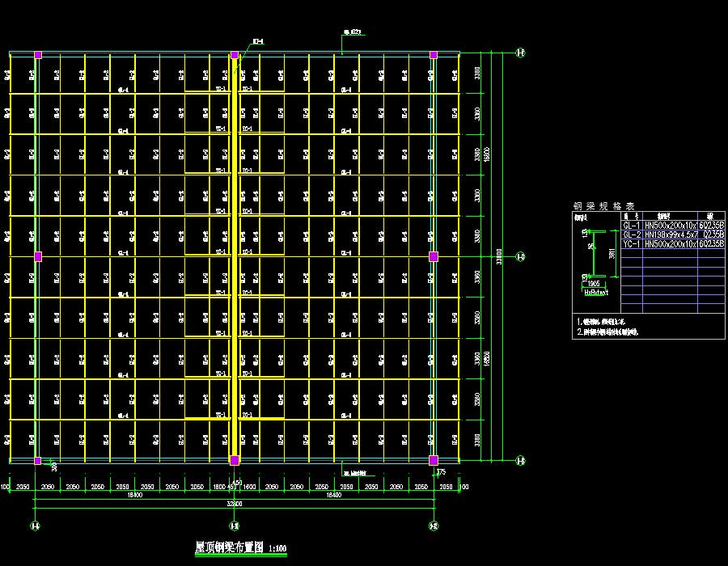The width and height of the screenshot is (728, 566).
Task: Select the YC-1 row in the table
Action: pyautogui.click(x=672, y=243)
